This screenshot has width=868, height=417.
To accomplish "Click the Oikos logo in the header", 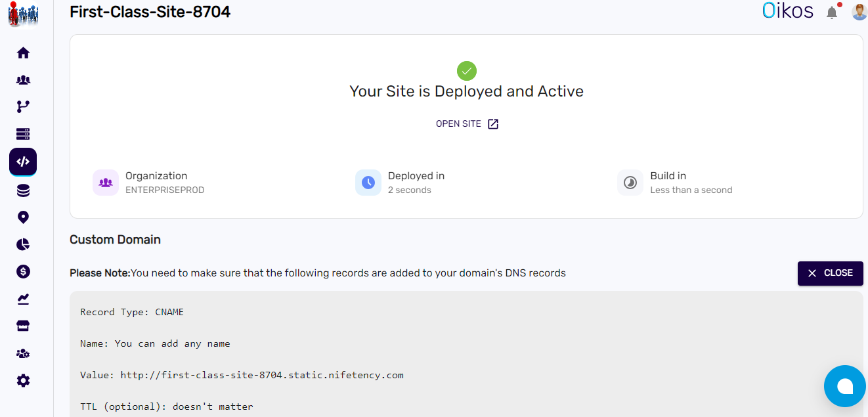I will click(787, 10).
